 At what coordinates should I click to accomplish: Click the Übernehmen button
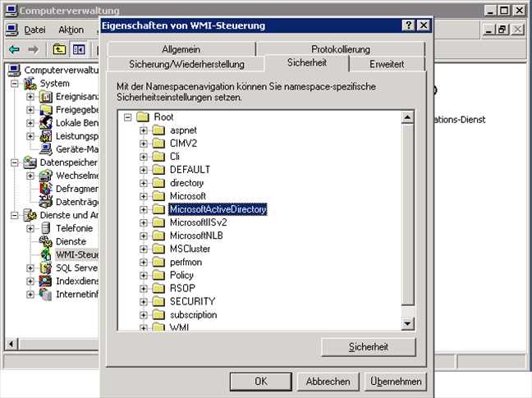(396, 382)
